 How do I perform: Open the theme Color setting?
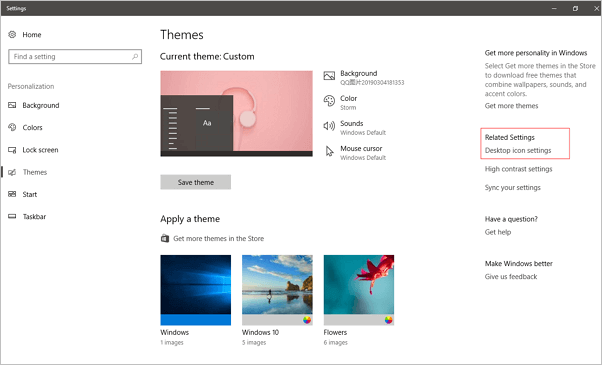tap(348, 98)
